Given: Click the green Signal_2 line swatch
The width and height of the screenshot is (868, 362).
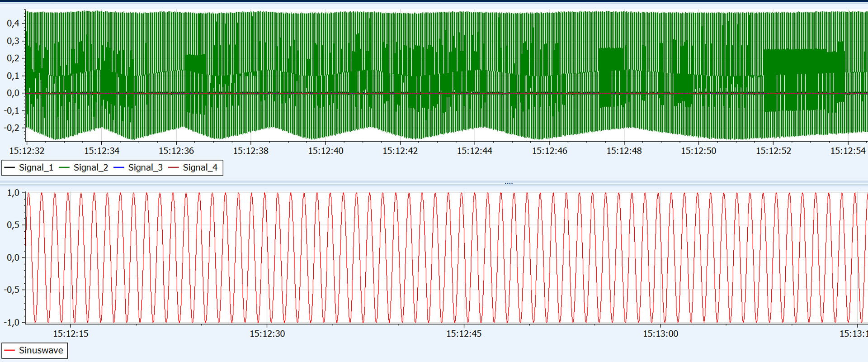Looking at the screenshot, I should (x=64, y=167).
